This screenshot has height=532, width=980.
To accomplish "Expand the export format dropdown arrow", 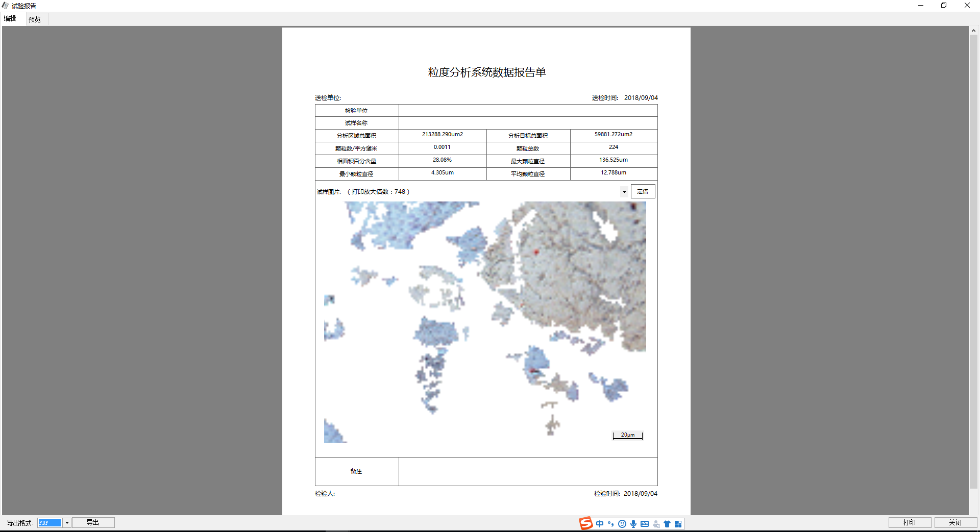I will (67, 523).
